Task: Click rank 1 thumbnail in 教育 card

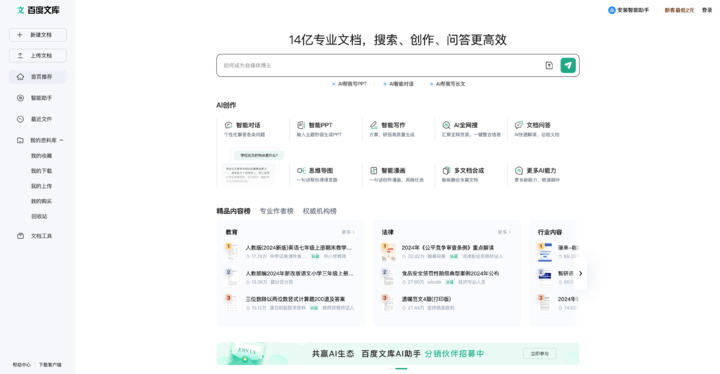Action: tap(231, 252)
